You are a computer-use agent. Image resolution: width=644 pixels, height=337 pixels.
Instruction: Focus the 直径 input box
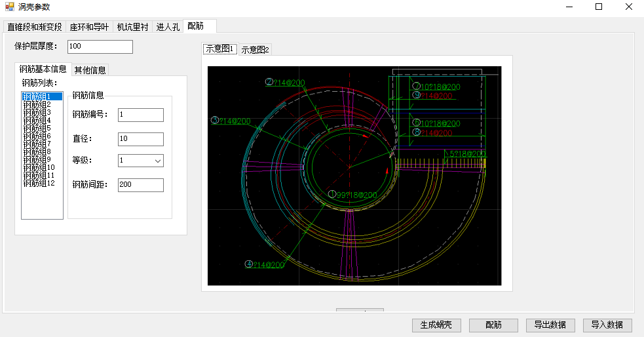pos(140,139)
